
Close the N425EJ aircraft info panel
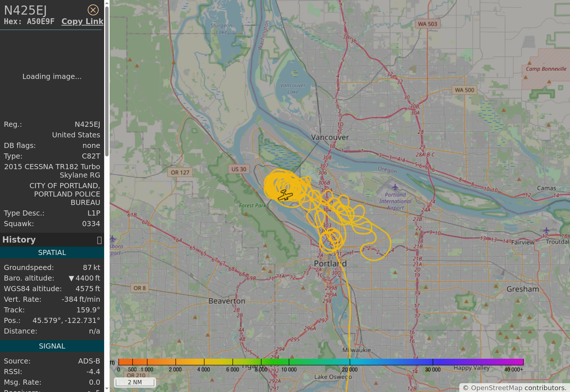(x=93, y=10)
